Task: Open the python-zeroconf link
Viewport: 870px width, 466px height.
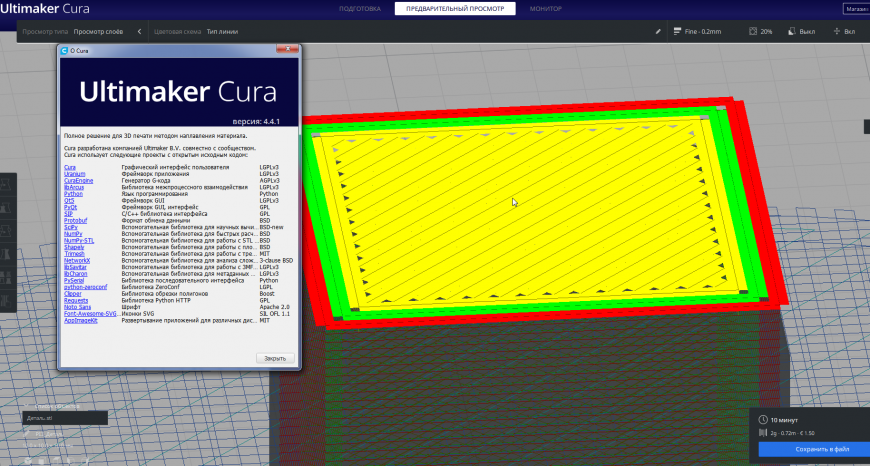Action: pyautogui.click(x=85, y=287)
